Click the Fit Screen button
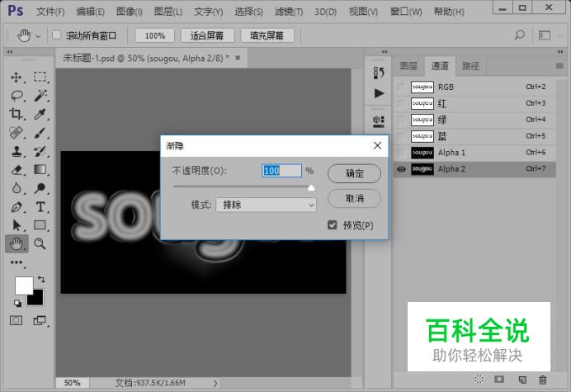Image resolution: width=571 pixels, height=392 pixels. click(x=207, y=35)
